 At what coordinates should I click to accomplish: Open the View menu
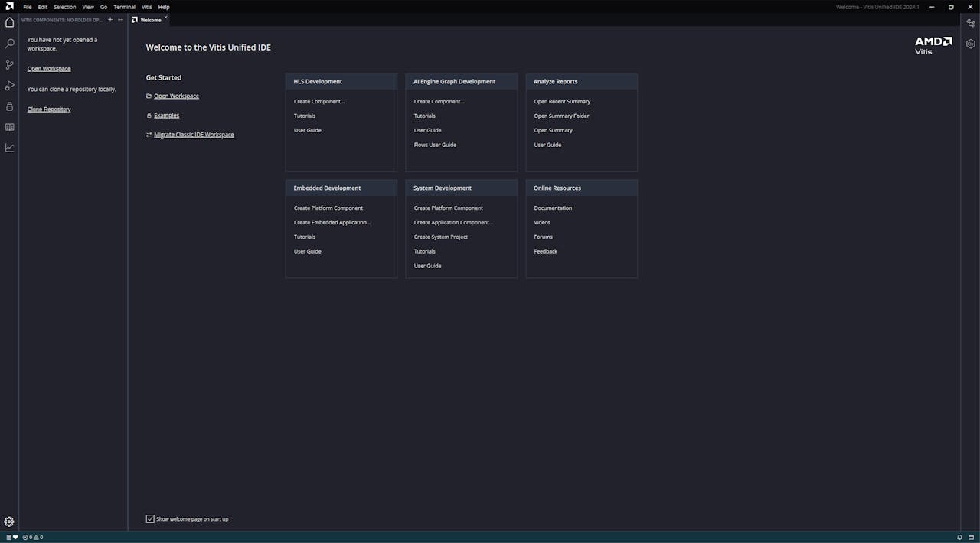point(88,7)
